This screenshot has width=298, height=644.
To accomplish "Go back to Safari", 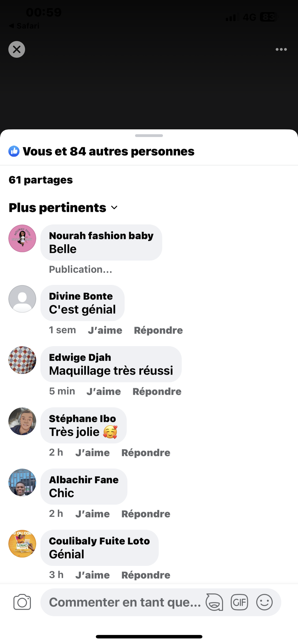I will tap(24, 26).
